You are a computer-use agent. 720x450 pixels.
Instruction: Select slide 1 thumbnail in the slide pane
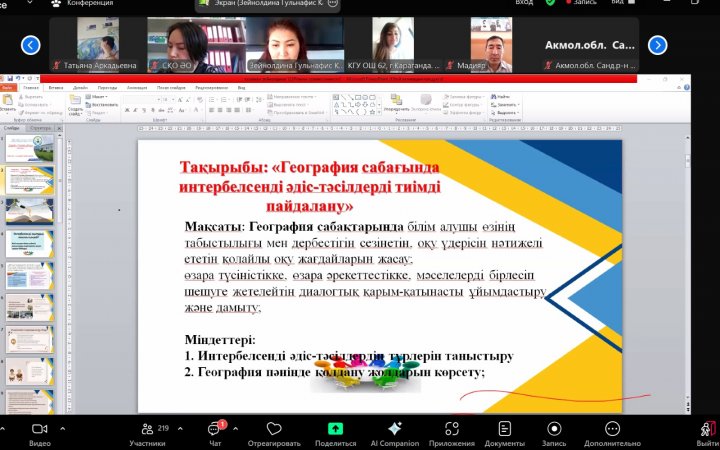(x=29, y=148)
